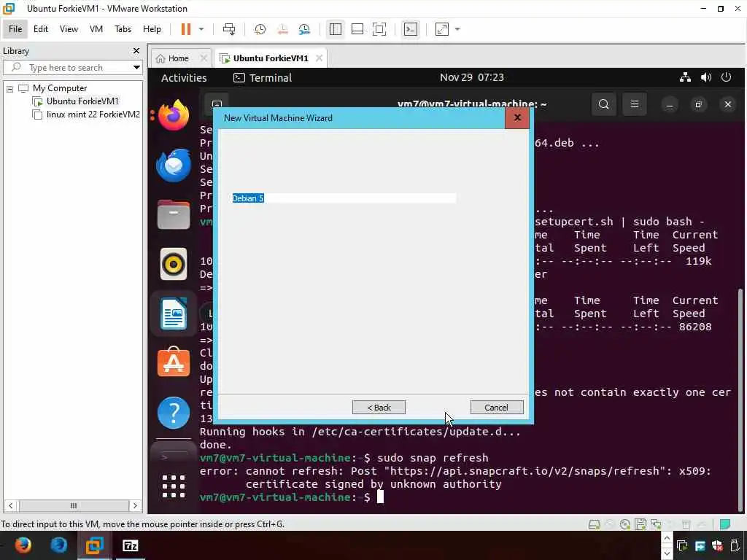
Task: Close the Ubuntu ForkieVM1 tab
Action: (320, 58)
